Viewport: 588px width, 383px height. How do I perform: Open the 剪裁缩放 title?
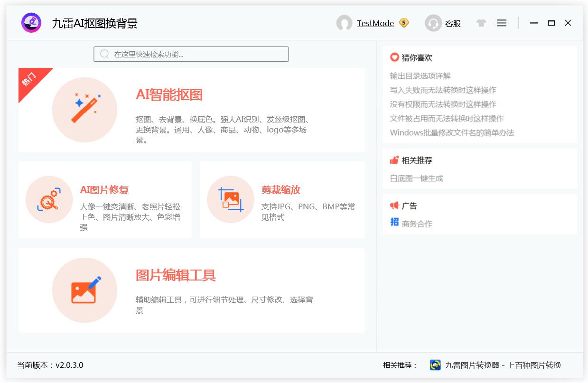(x=281, y=190)
